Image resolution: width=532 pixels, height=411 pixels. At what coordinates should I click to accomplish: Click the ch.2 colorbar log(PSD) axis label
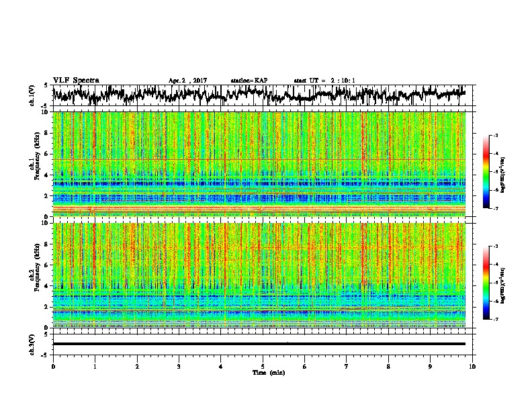click(503, 285)
